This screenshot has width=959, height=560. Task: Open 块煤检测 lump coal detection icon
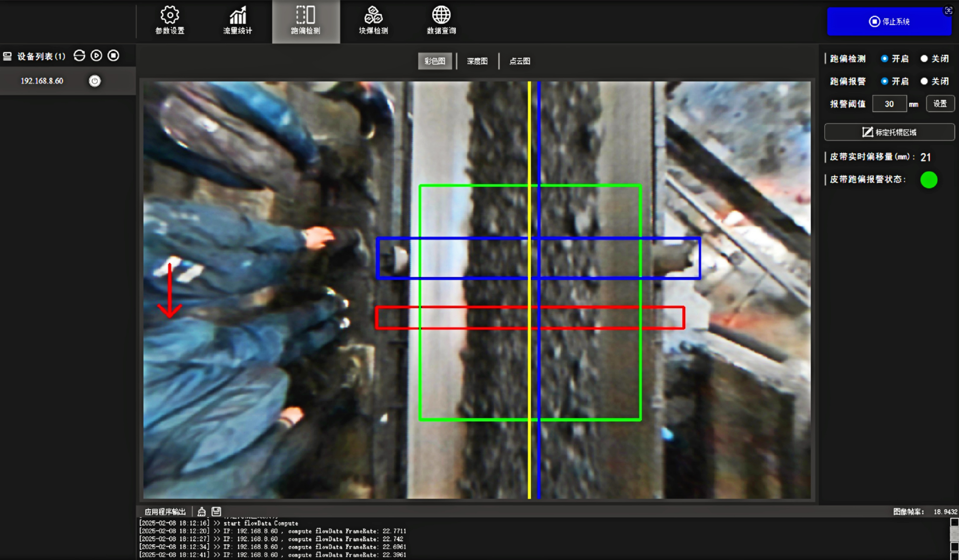pos(373,21)
